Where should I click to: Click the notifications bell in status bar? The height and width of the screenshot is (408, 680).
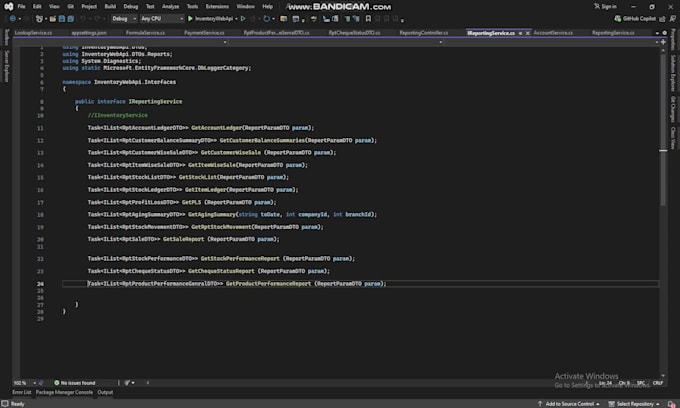click(x=672, y=404)
